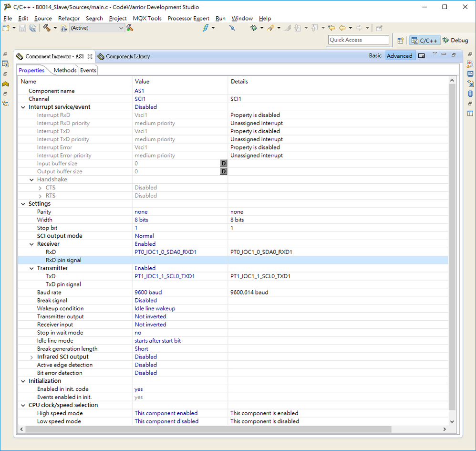Screen dimensions: 476x451
Task: Click the hierarchy tree icon in left sidebar
Action: [x=5, y=103]
